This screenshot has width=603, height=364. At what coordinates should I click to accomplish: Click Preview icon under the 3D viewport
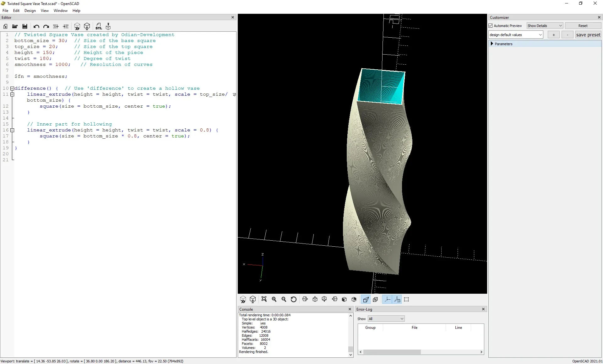click(x=243, y=299)
